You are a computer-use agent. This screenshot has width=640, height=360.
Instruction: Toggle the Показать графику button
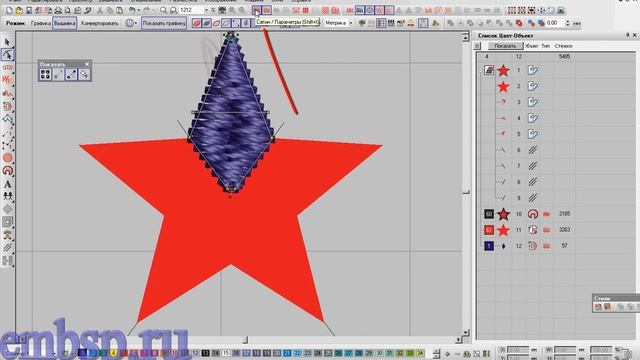coord(164,24)
